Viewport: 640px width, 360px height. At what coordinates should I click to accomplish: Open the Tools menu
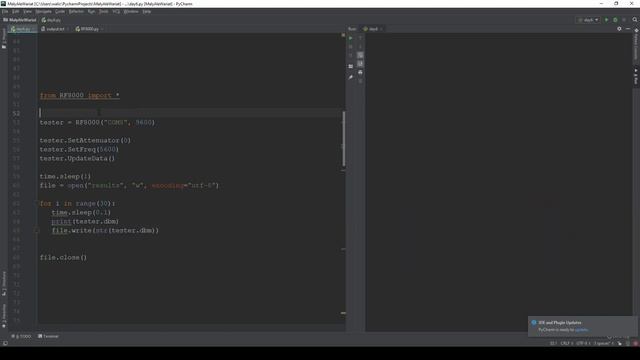(104, 11)
